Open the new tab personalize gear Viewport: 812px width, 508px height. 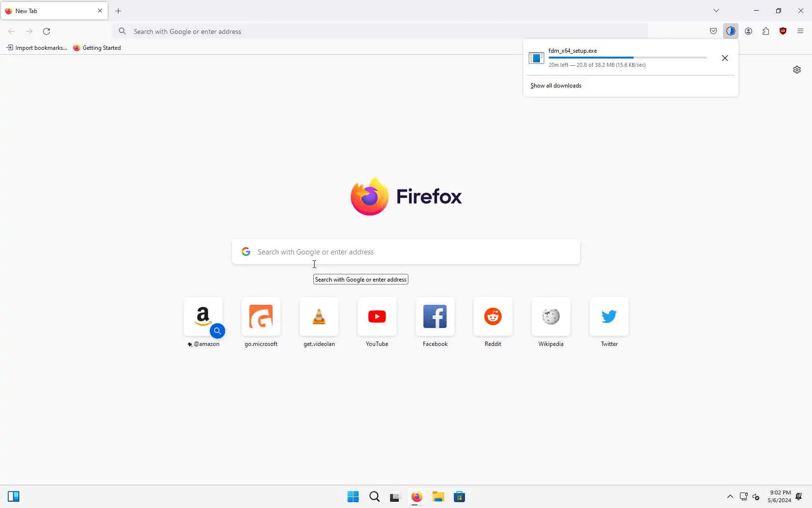click(797, 70)
